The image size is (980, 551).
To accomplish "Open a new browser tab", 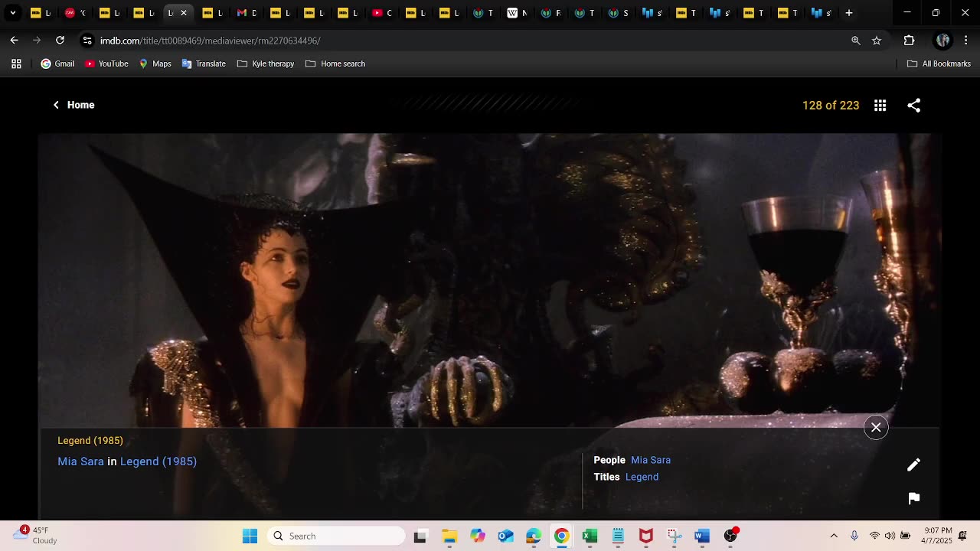I will point(849,13).
